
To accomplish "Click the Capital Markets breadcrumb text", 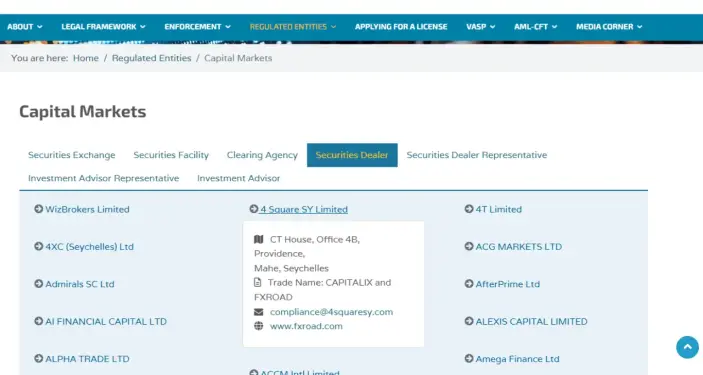I will tap(238, 58).
